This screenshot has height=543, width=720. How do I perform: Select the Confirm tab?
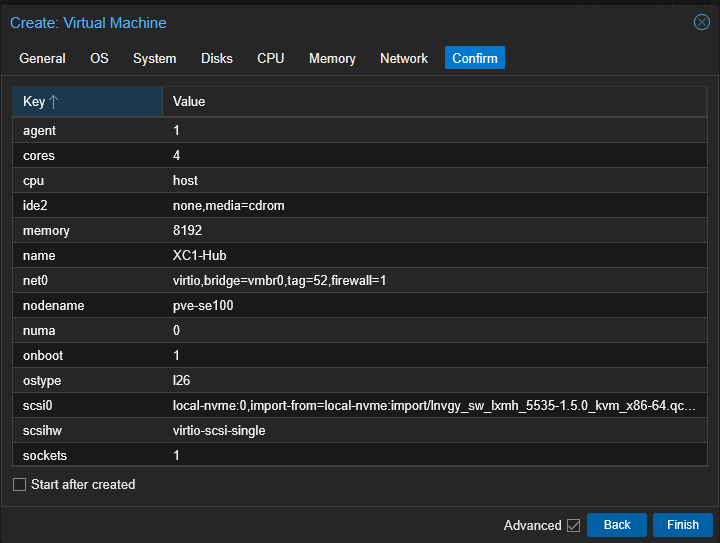(x=474, y=59)
